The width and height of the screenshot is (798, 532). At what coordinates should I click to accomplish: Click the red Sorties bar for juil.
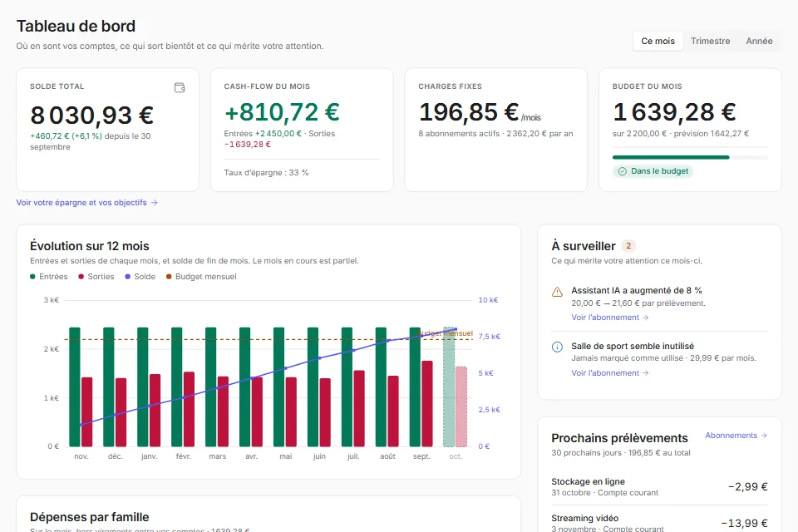pyautogui.click(x=359, y=408)
